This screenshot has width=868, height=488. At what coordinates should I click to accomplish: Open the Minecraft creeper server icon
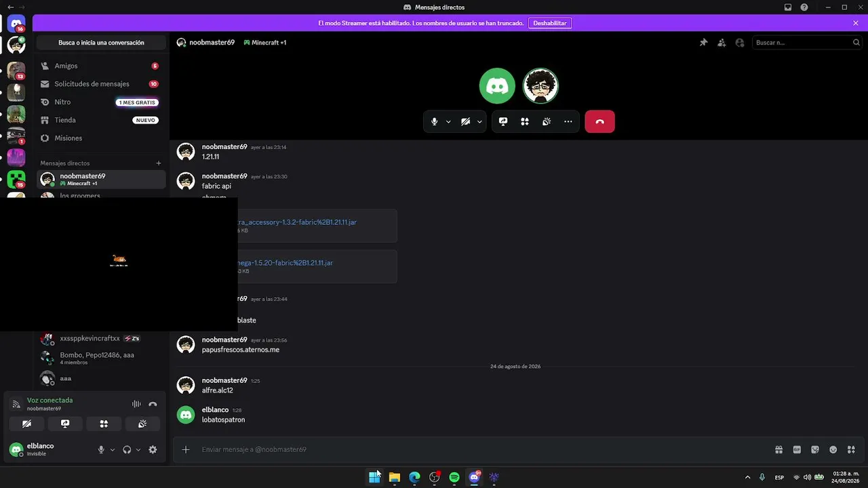pos(16,180)
